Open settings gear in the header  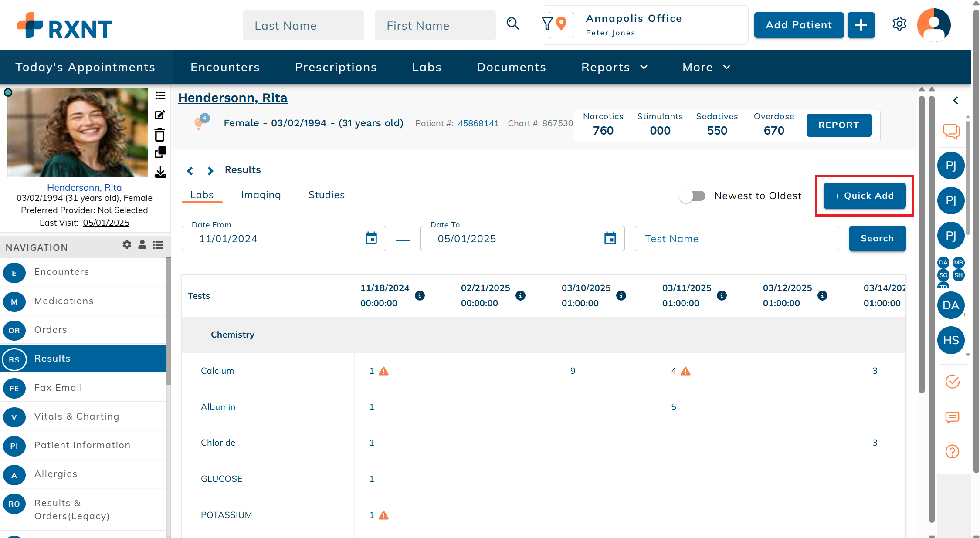click(x=899, y=24)
